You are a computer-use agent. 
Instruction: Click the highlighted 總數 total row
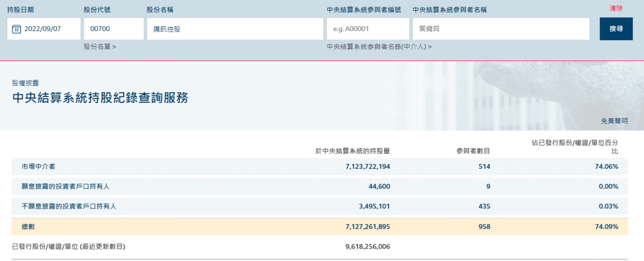coord(319,227)
